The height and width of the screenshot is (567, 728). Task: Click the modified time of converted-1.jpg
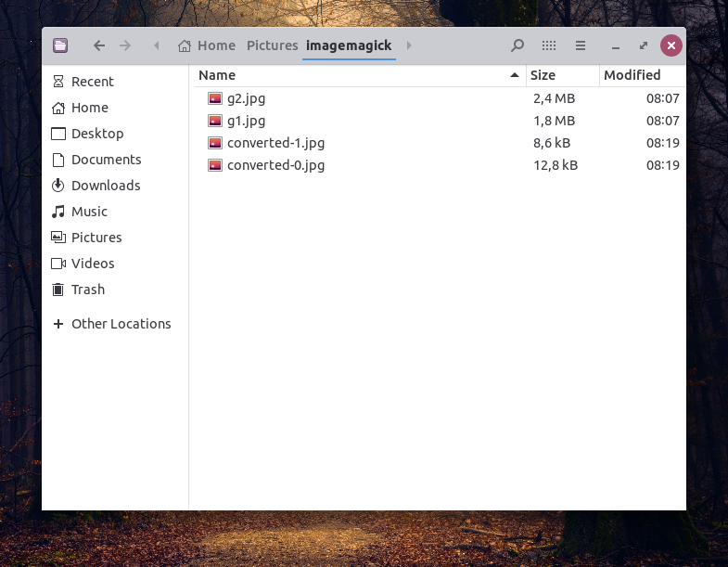click(663, 143)
